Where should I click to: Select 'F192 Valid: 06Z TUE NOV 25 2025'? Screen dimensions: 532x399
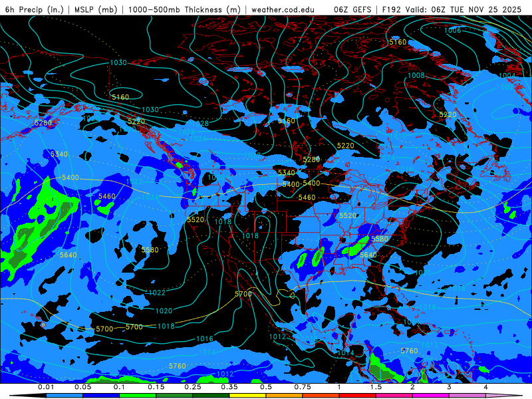click(452, 9)
